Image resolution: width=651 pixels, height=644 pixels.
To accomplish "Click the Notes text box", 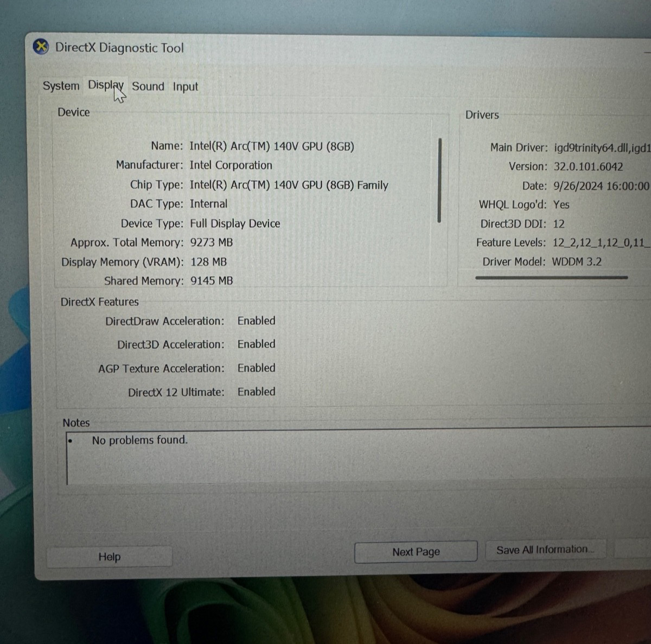I will click(358, 457).
